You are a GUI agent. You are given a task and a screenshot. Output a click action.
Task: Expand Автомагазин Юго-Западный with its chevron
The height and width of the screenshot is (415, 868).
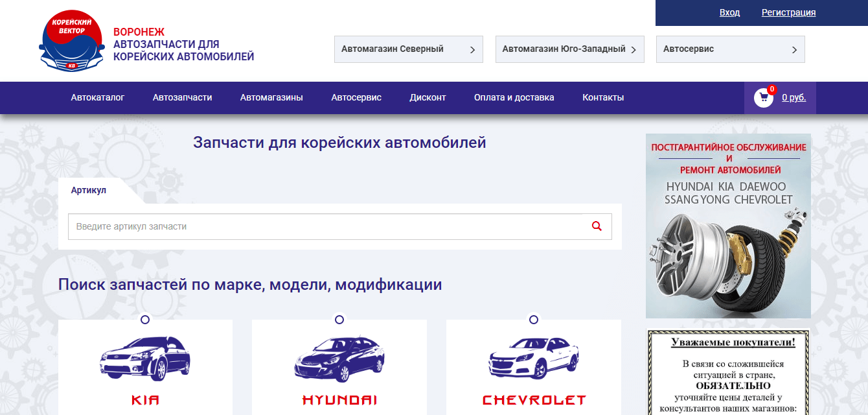point(634,49)
